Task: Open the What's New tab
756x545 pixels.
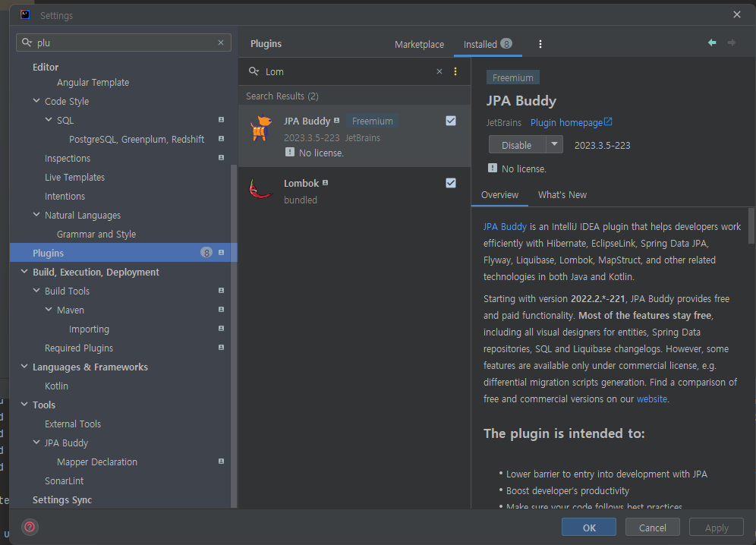Action: point(562,195)
